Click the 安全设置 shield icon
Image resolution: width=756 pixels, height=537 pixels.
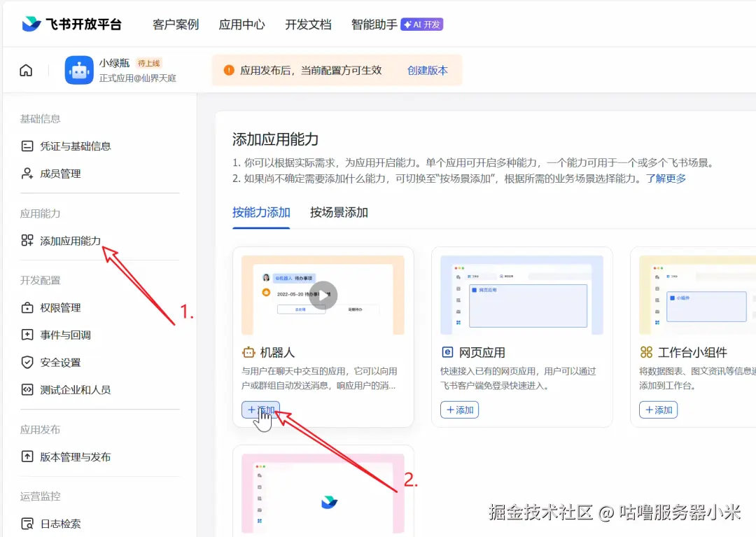27,362
